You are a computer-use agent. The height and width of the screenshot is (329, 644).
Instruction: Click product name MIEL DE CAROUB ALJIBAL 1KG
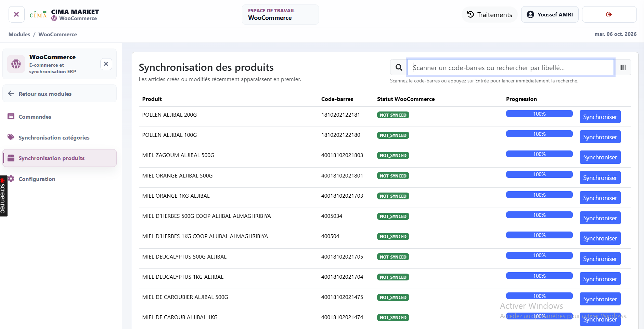pos(180,317)
